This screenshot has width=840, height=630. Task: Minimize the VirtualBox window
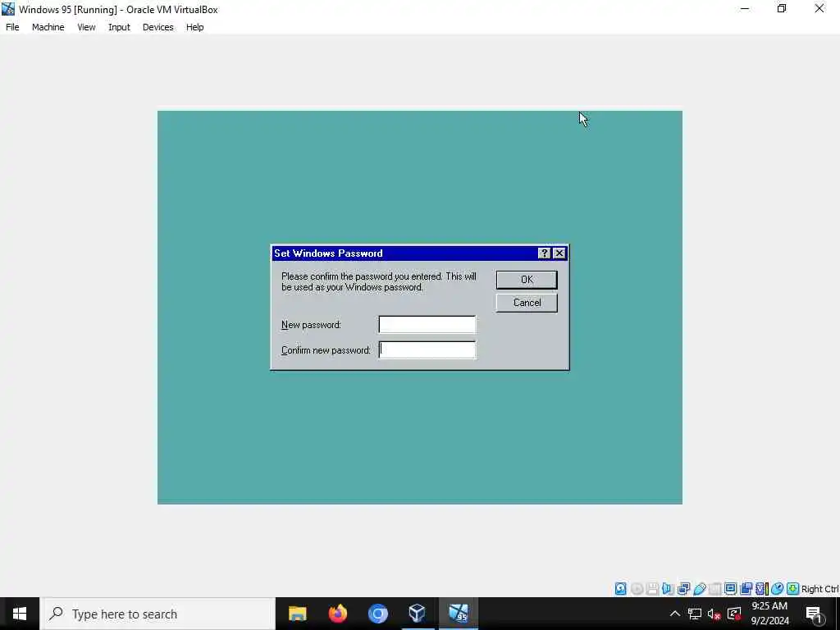(x=745, y=8)
